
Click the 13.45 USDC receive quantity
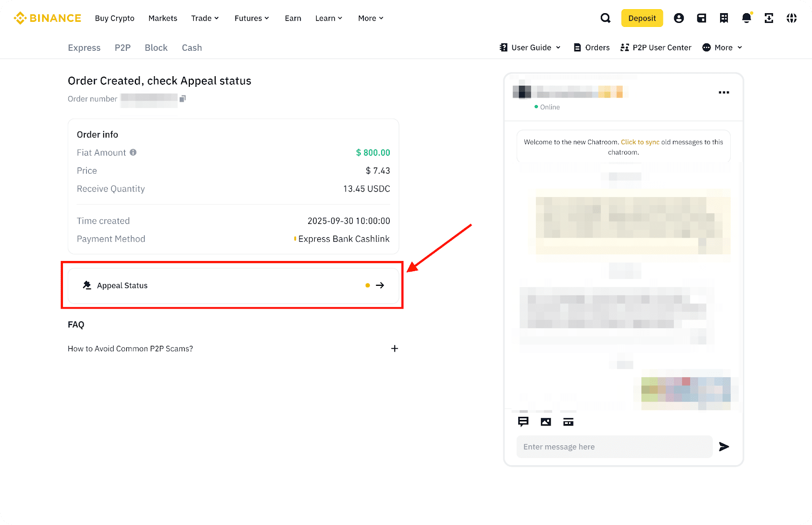(366, 189)
